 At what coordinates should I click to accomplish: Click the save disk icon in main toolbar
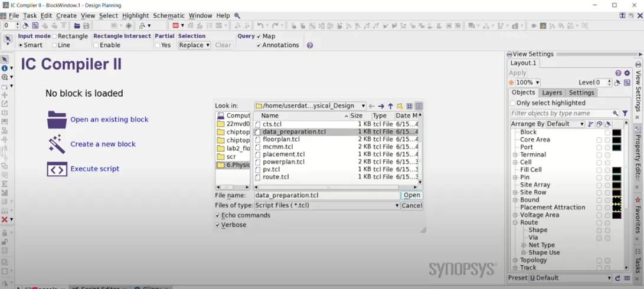(x=86, y=25)
